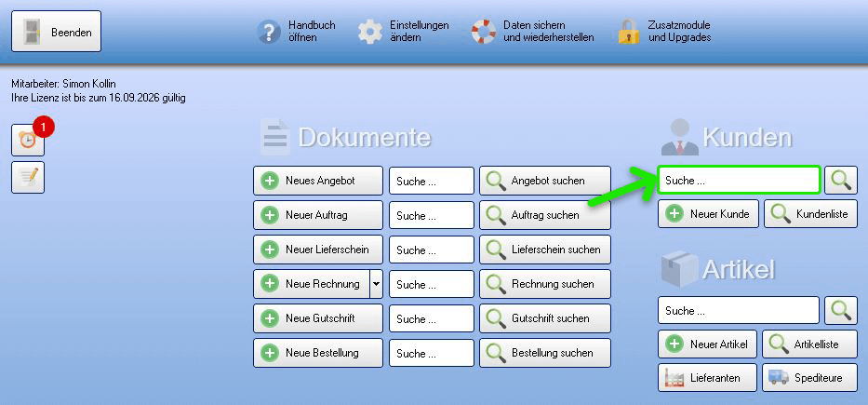Add a Neuer Kunde
Screen dimensions: 868x405
[708, 214]
